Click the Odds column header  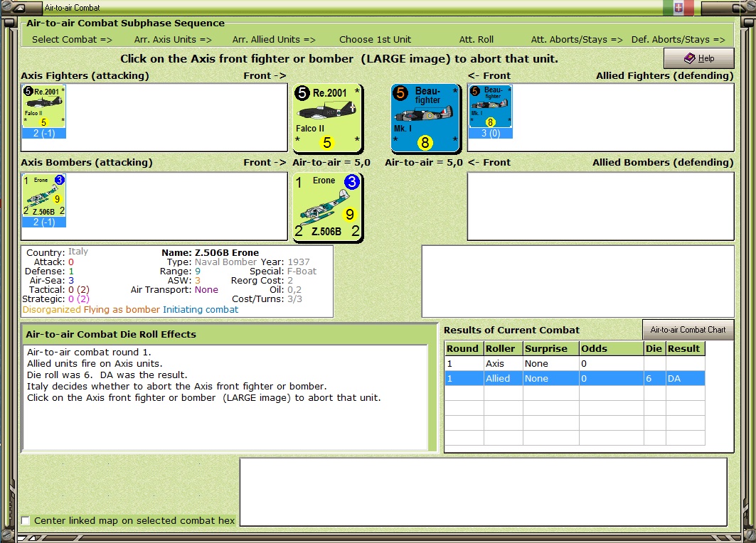point(612,348)
